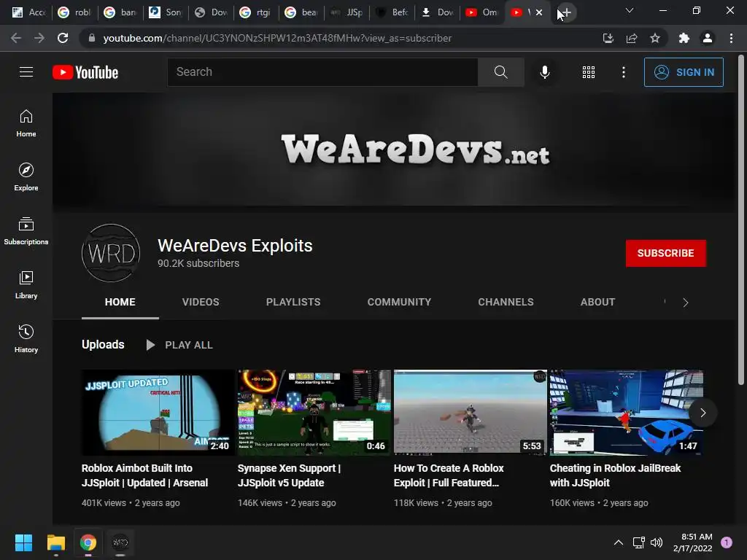Viewport: 747px width, 560px height.
Task: Open Explore in the sidebar
Action: click(26, 177)
